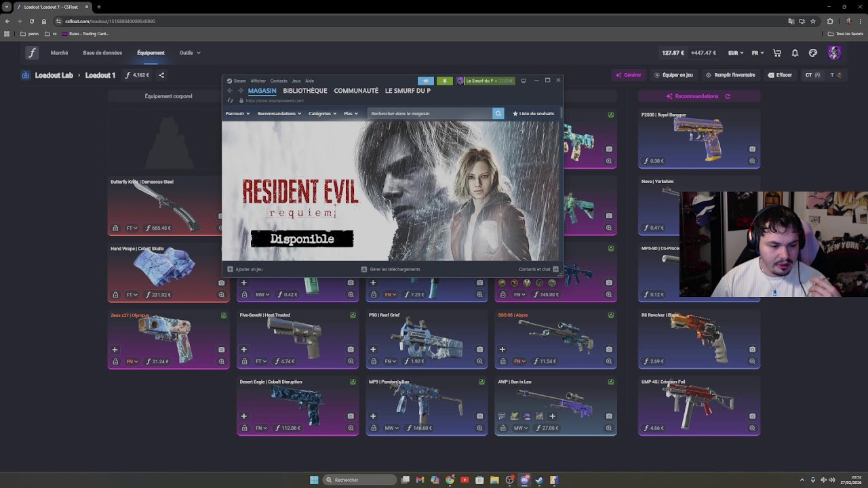Toggle the MP9 Pandora's Box checkbox
Viewport: 868px width, 488px height.
(481, 382)
